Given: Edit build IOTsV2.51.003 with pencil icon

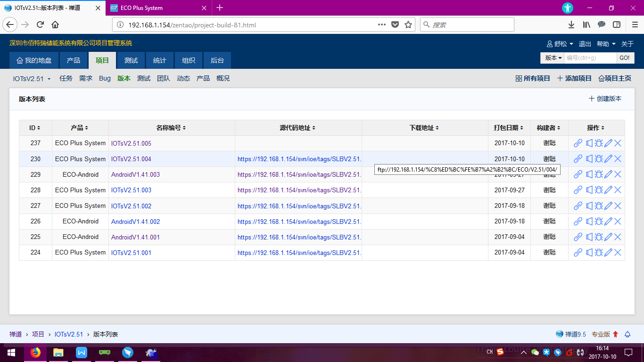Looking at the screenshot, I should click(608, 190).
